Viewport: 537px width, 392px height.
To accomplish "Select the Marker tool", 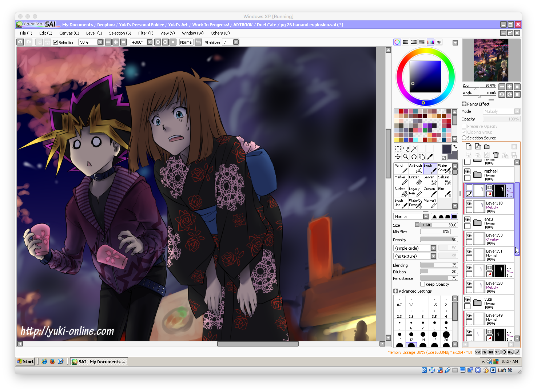I will [x=401, y=180].
